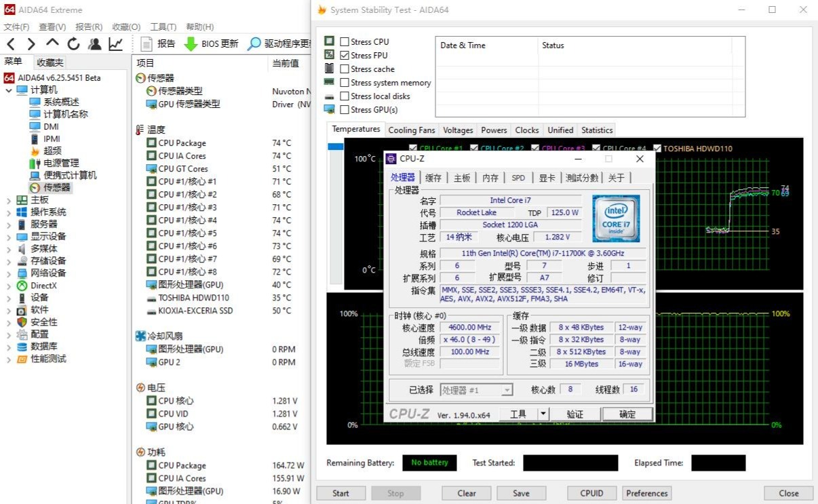The width and height of the screenshot is (818, 504).
Task: Open Preferences in stability test
Action: [x=647, y=493]
